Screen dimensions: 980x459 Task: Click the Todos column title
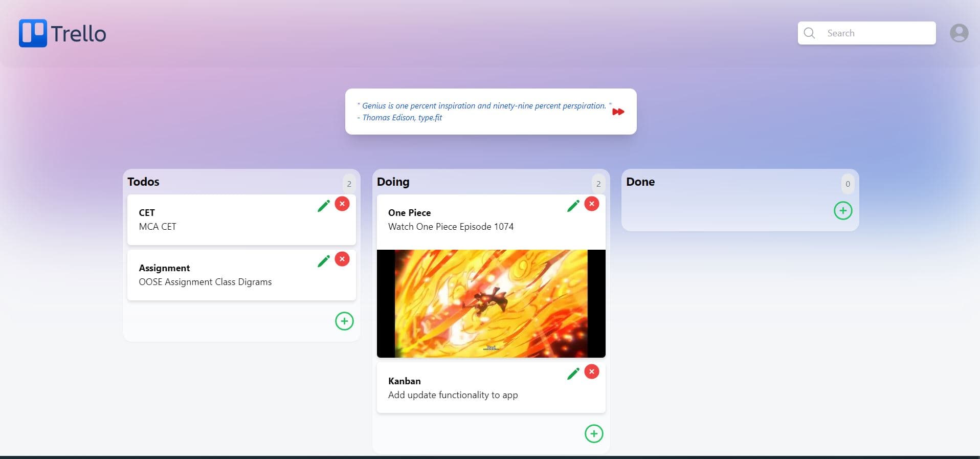pyautogui.click(x=143, y=182)
